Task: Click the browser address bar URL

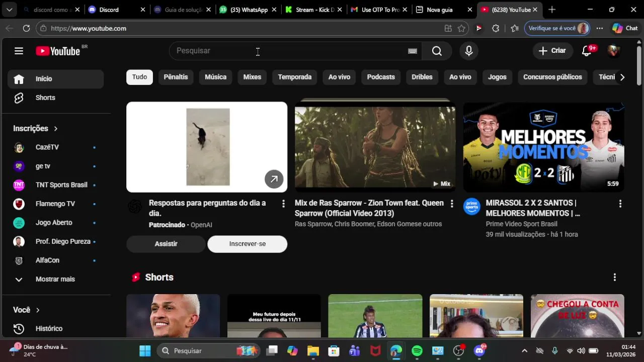Action: tap(89, 28)
